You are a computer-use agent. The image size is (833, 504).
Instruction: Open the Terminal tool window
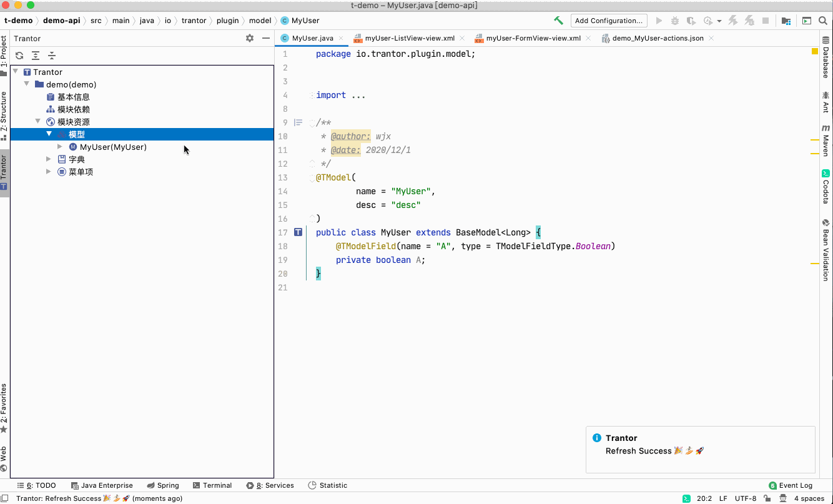point(212,485)
